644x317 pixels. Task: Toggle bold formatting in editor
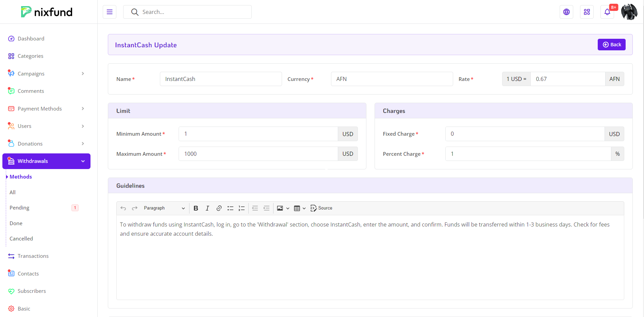point(196,208)
